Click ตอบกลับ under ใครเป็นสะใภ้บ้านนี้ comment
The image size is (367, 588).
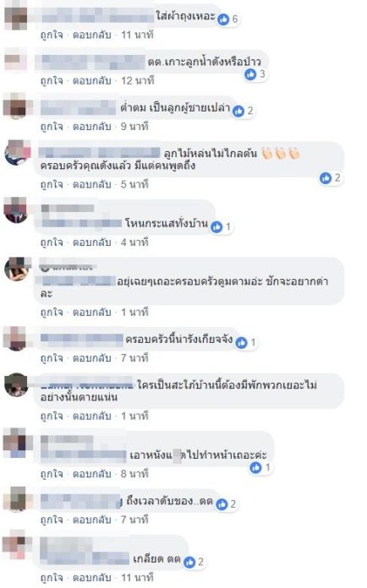(x=92, y=416)
